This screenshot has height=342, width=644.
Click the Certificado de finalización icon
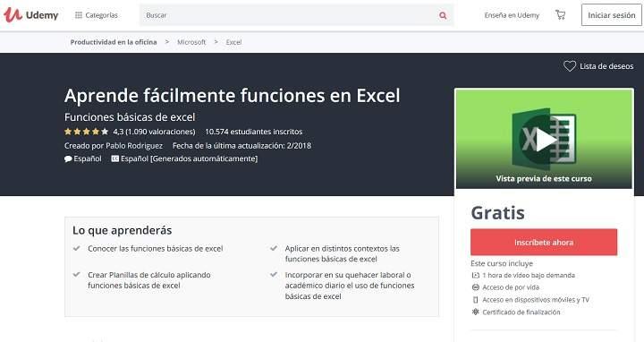click(476, 312)
